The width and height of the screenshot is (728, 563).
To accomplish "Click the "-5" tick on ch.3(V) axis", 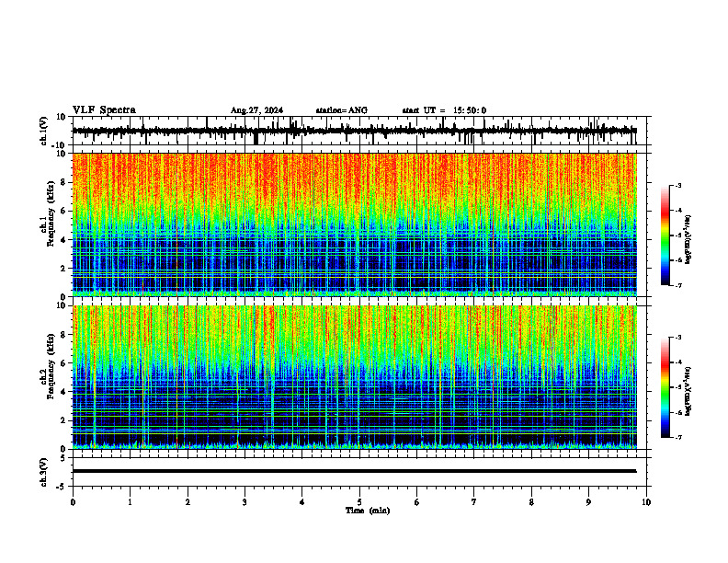I will click(x=62, y=487).
